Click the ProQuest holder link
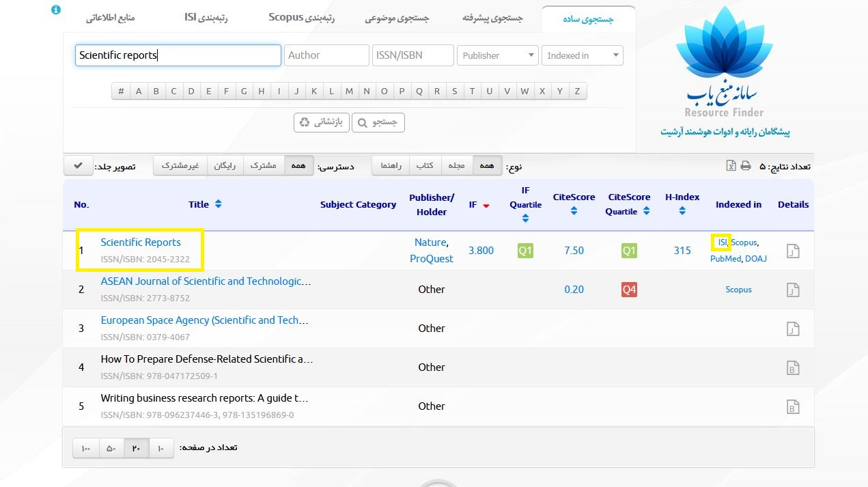 [x=432, y=258]
